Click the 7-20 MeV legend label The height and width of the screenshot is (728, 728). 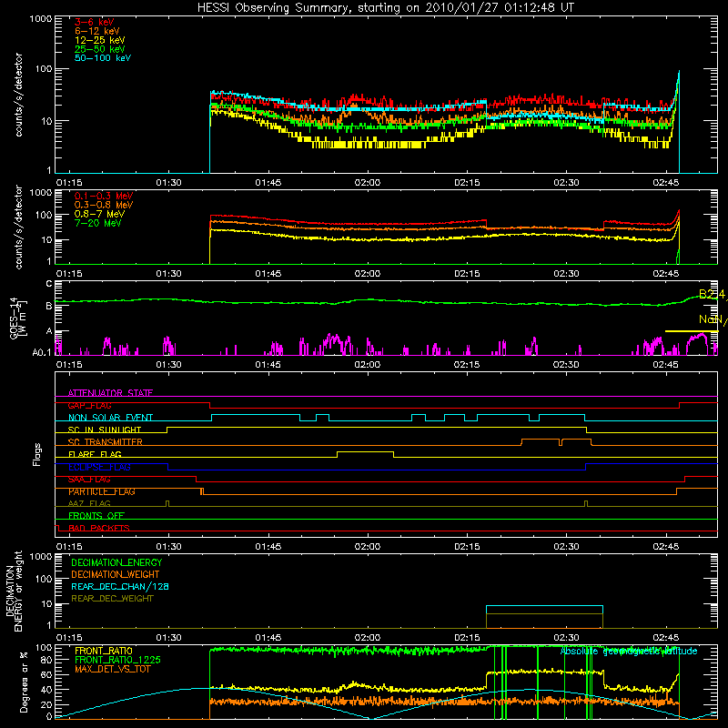coord(97,223)
